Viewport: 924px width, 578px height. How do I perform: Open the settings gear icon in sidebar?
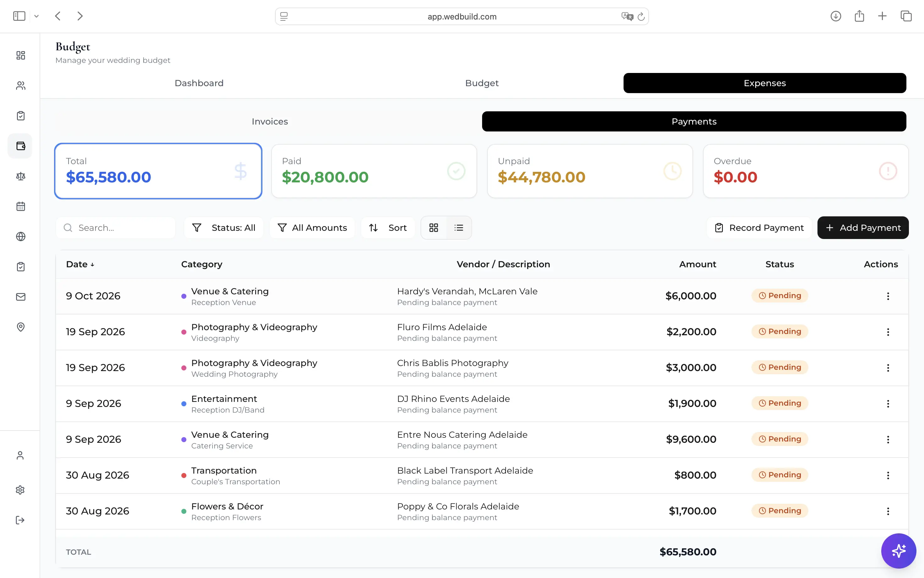tap(20, 490)
